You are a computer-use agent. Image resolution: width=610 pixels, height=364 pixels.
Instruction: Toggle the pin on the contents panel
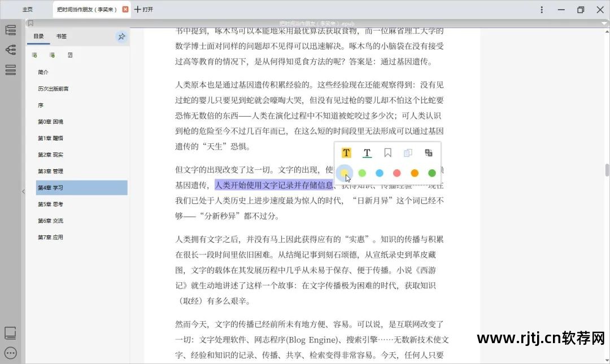click(121, 36)
